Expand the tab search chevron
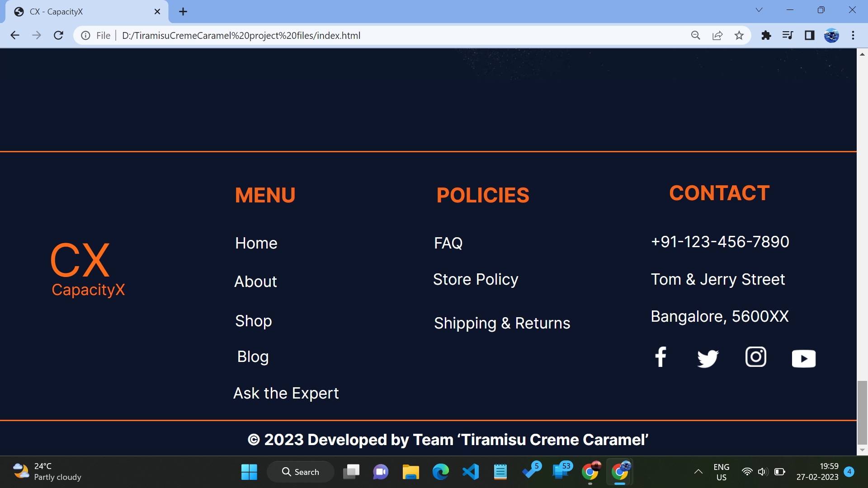Screen dimensions: 868x488 pos(759,10)
